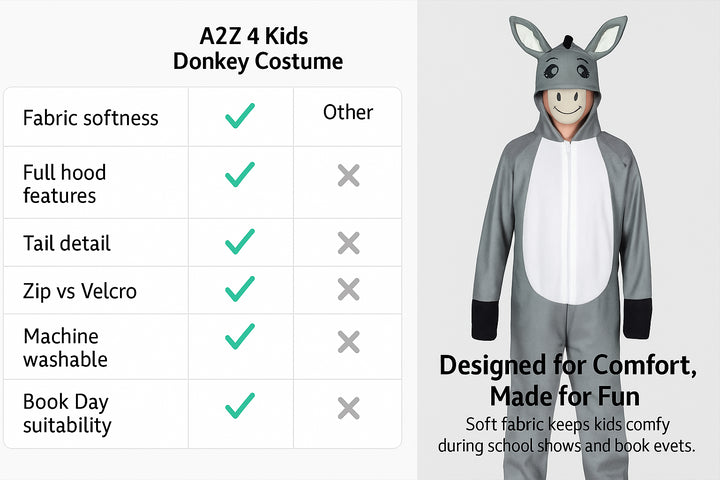720x480 pixels.
Task: Click the gray X for Tail detail
Action: [349, 243]
